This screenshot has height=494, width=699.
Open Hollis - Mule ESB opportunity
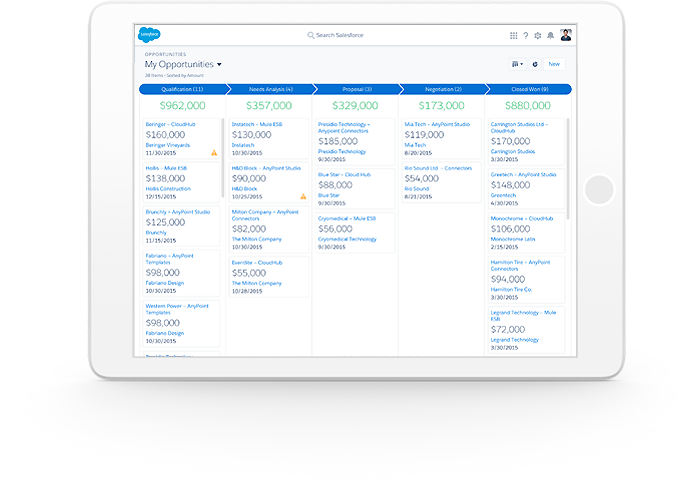[166, 168]
